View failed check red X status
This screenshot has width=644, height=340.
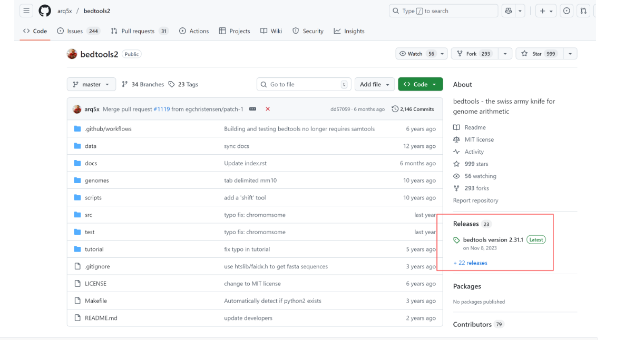pos(268,109)
